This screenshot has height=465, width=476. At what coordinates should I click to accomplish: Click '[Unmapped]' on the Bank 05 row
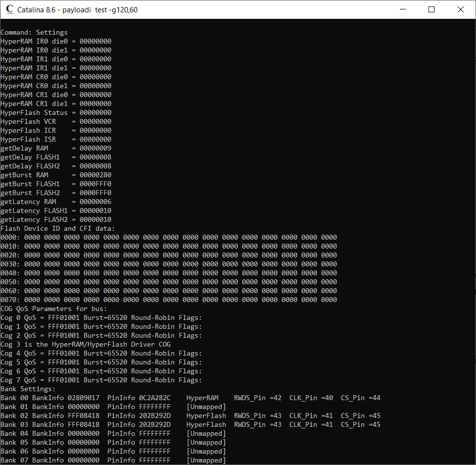206,442
